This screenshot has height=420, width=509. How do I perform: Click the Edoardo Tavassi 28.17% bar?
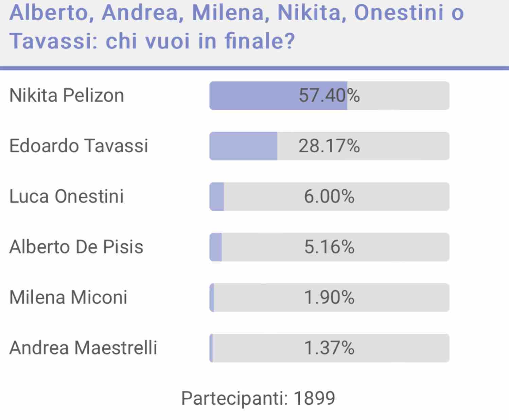point(329,146)
